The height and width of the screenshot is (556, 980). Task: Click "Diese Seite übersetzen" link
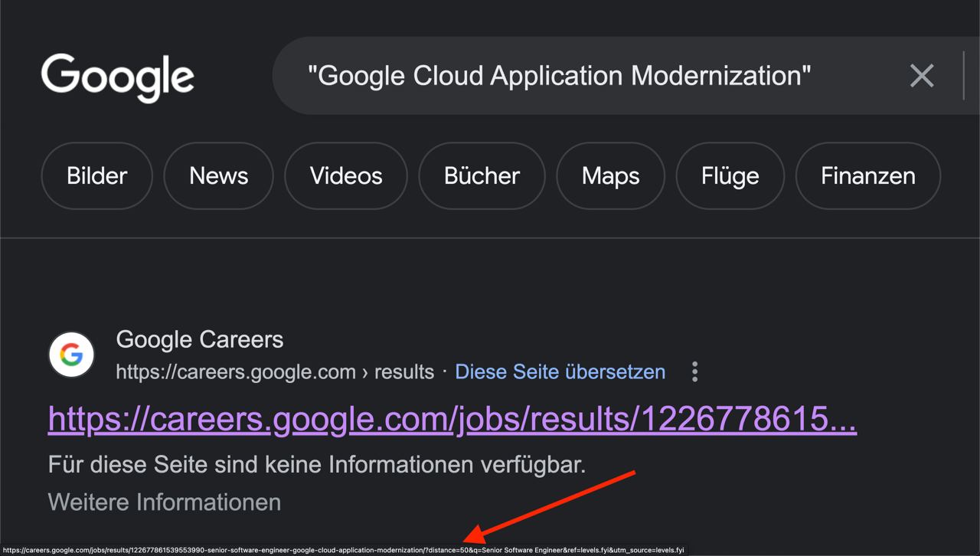(560, 372)
